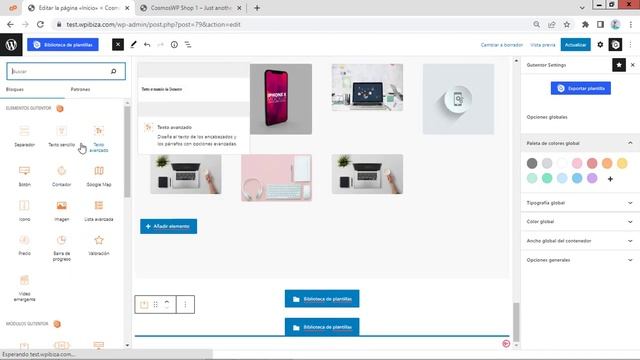Insert the Vídeo emergente block
The width and height of the screenshot is (640, 360).
point(24,288)
